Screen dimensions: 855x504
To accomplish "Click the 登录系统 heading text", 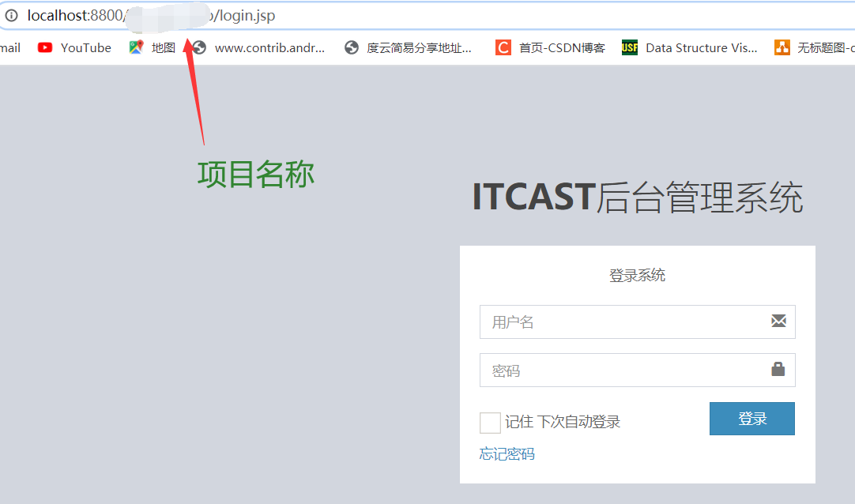I will tap(637, 275).
